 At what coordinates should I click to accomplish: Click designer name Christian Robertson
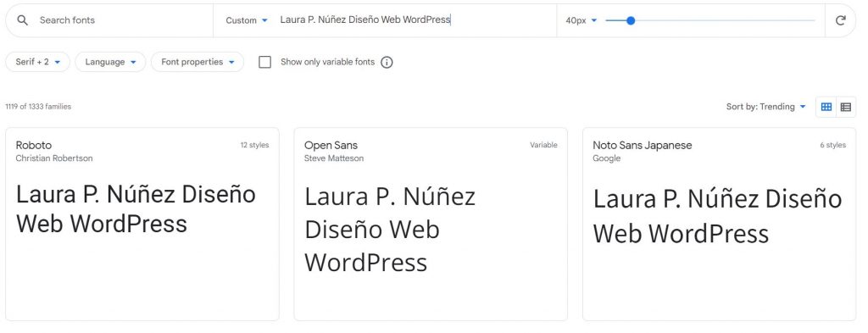pos(54,158)
